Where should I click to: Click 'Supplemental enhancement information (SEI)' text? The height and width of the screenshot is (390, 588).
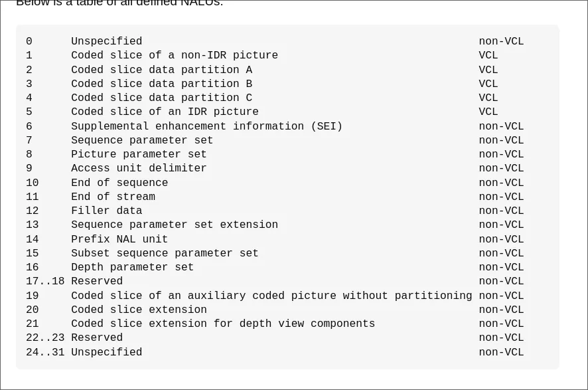(206, 126)
